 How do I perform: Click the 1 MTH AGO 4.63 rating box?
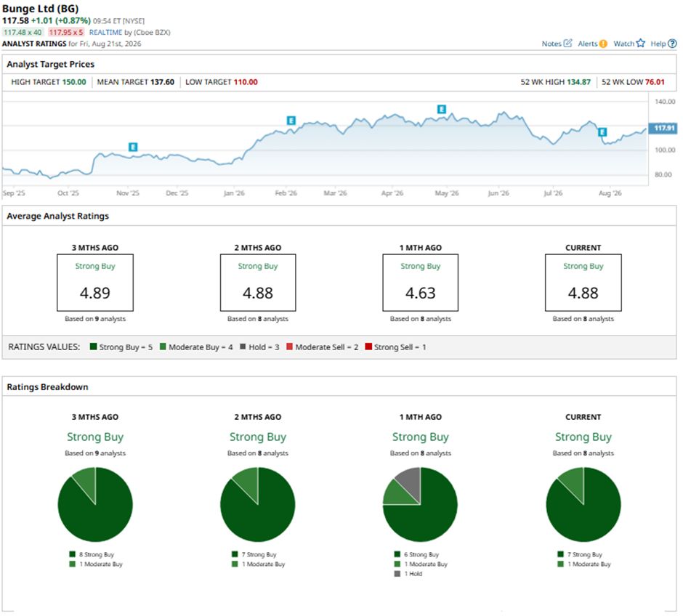point(421,283)
